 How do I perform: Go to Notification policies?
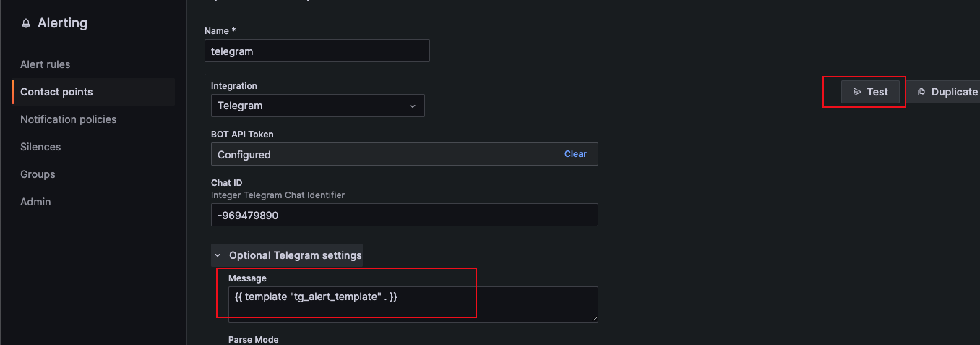coord(68,119)
